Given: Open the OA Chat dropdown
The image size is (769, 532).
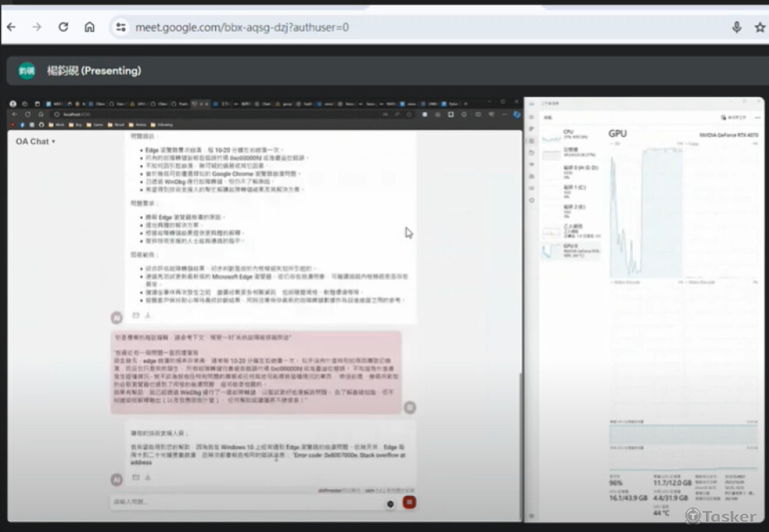Looking at the screenshot, I should point(35,141).
